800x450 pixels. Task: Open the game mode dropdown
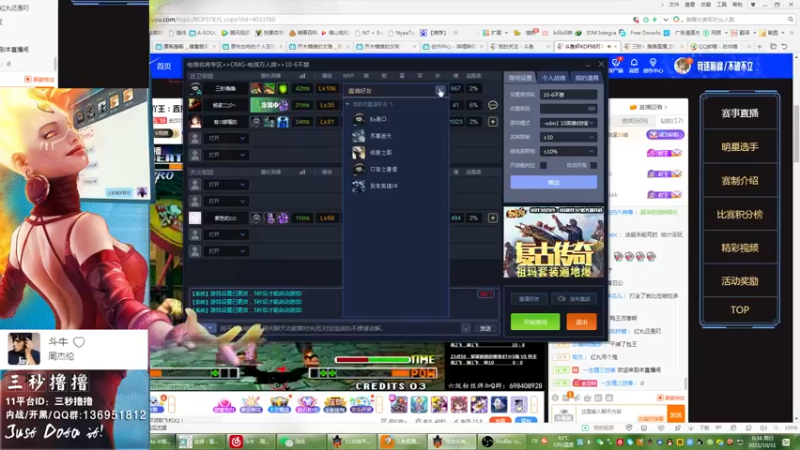[x=568, y=123]
